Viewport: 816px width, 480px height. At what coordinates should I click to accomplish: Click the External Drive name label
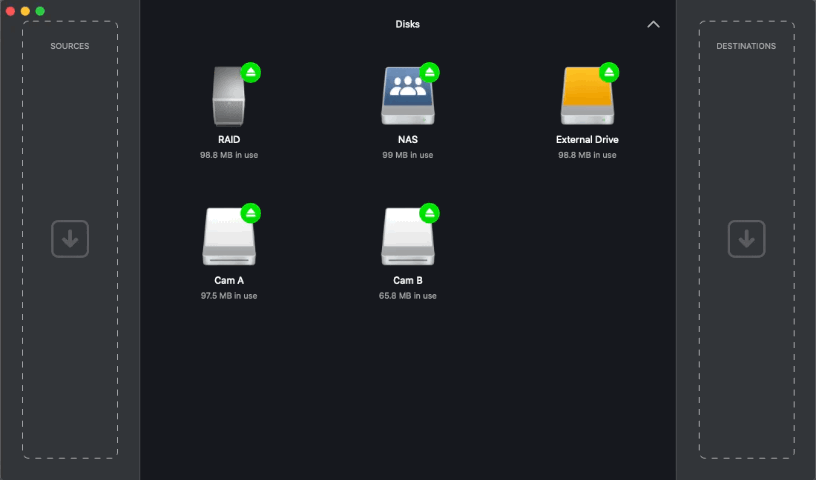[x=587, y=140]
